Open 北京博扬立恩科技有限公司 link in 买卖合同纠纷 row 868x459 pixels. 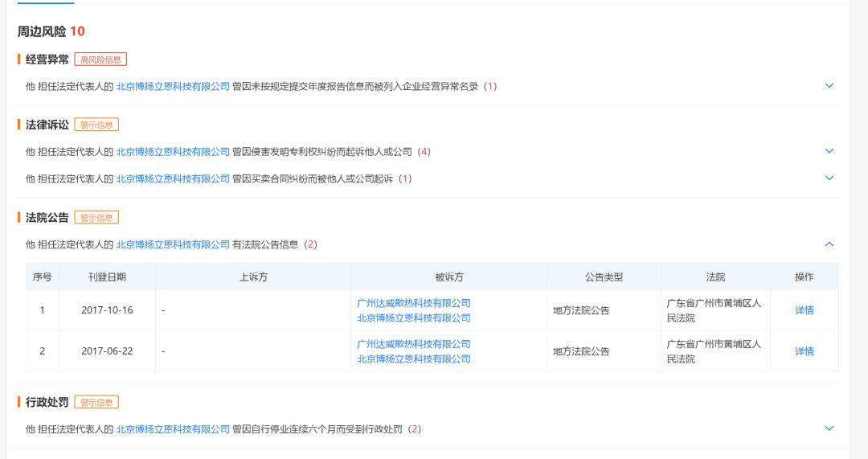(x=173, y=178)
